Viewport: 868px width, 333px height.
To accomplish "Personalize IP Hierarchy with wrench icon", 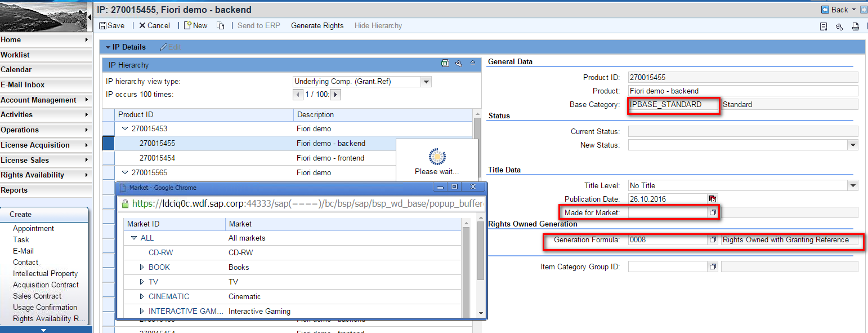I will [x=459, y=64].
